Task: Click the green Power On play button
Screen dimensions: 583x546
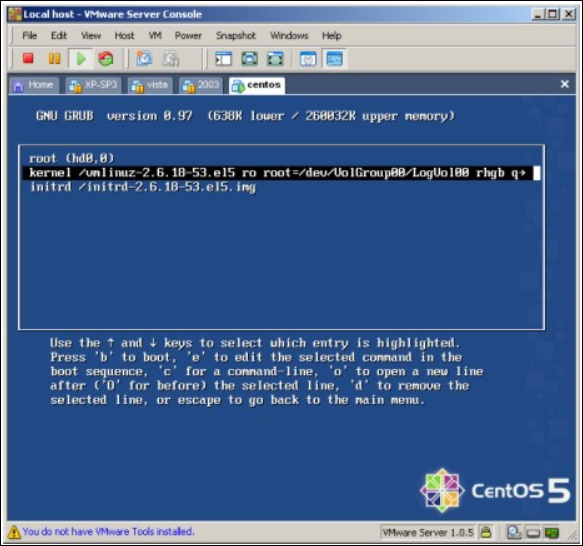Action: (81, 59)
